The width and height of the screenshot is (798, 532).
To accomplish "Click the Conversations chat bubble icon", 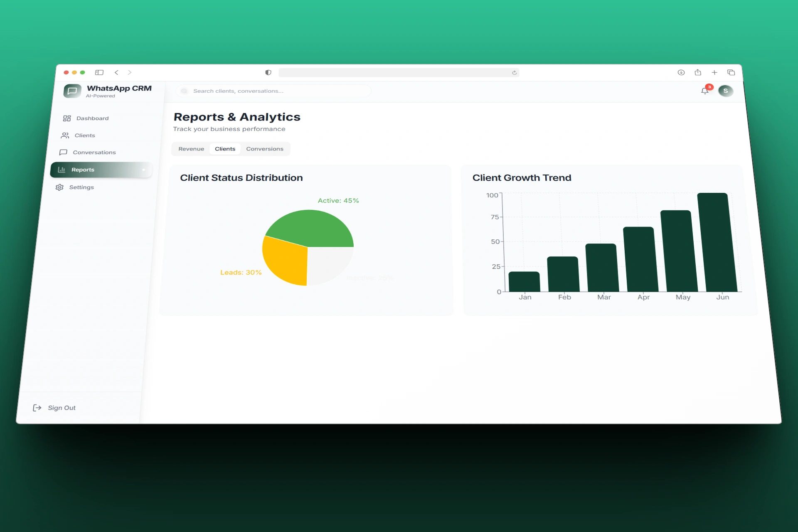I will click(63, 152).
